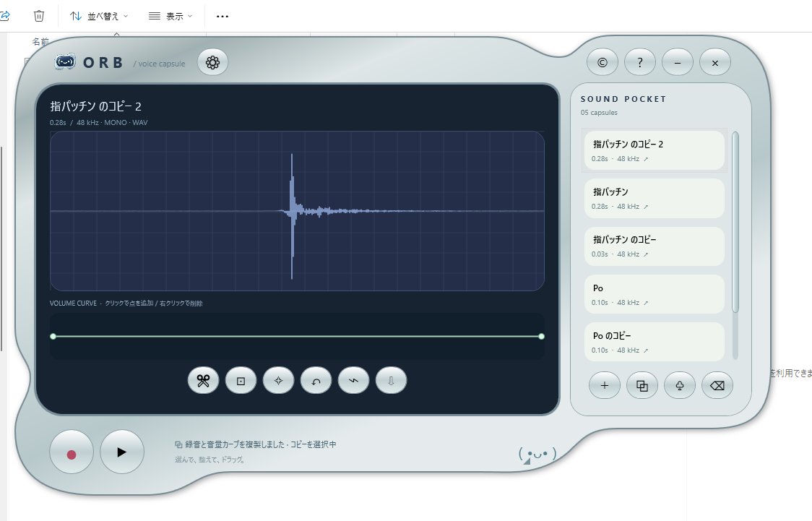
Task: Click the square-with-dot tool button
Action: (x=241, y=381)
